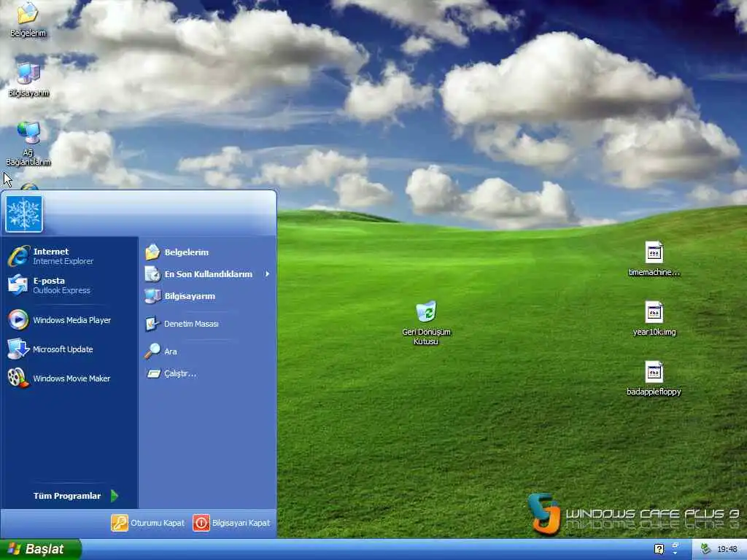Start Windows Media Player
This screenshot has height=560, width=747.
coord(69,320)
